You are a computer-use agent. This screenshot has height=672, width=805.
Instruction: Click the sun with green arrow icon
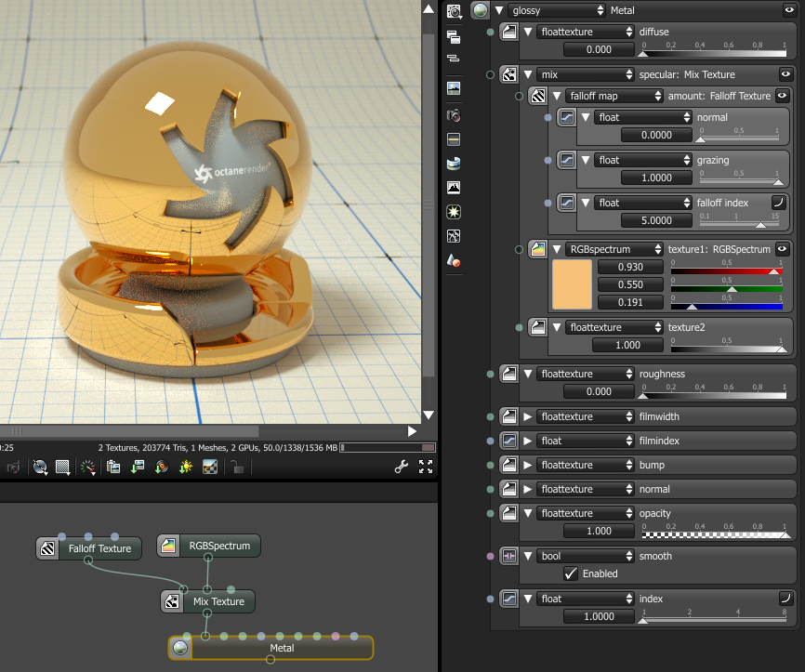tap(185, 467)
